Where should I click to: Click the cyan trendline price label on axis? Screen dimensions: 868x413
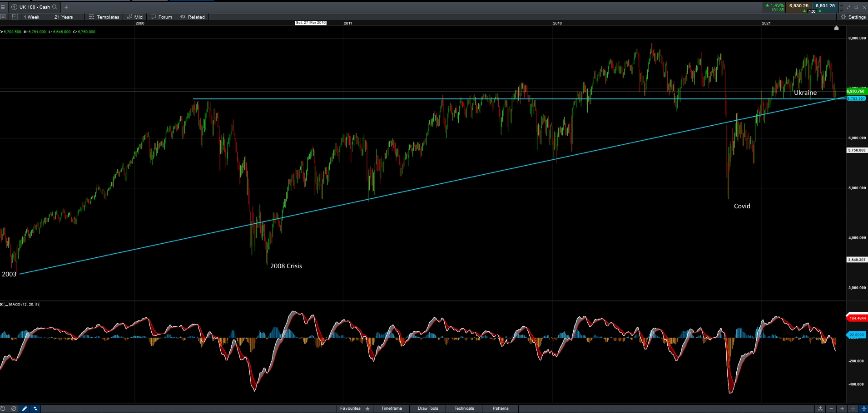(x=856, y=98)
